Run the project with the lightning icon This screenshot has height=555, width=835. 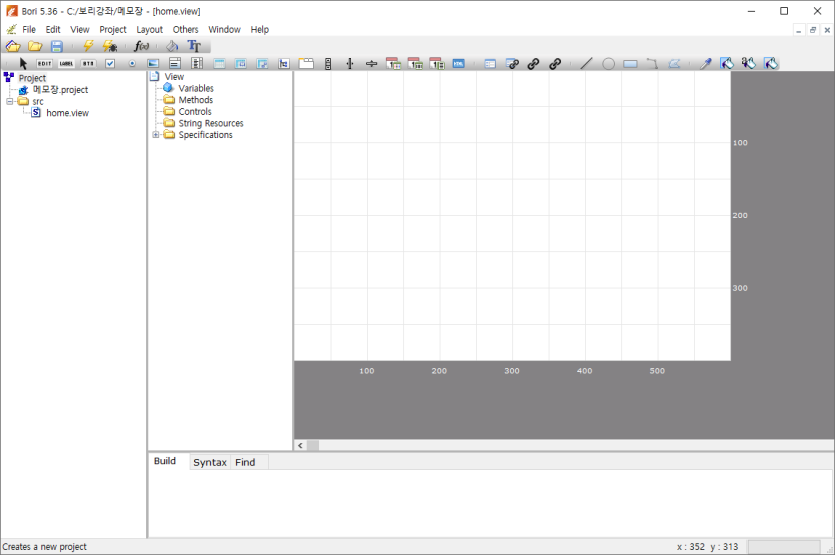pyautogui.click(x=88, y=46)
